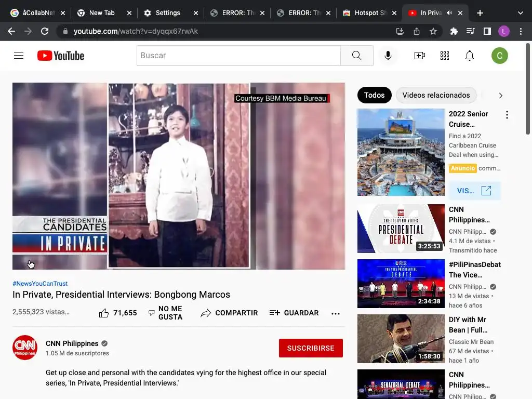Show more filter chips with right chevron

tap(500, 96)
